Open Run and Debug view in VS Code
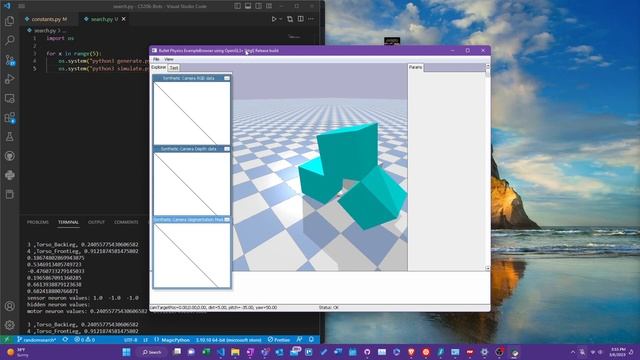 (9, 79)
